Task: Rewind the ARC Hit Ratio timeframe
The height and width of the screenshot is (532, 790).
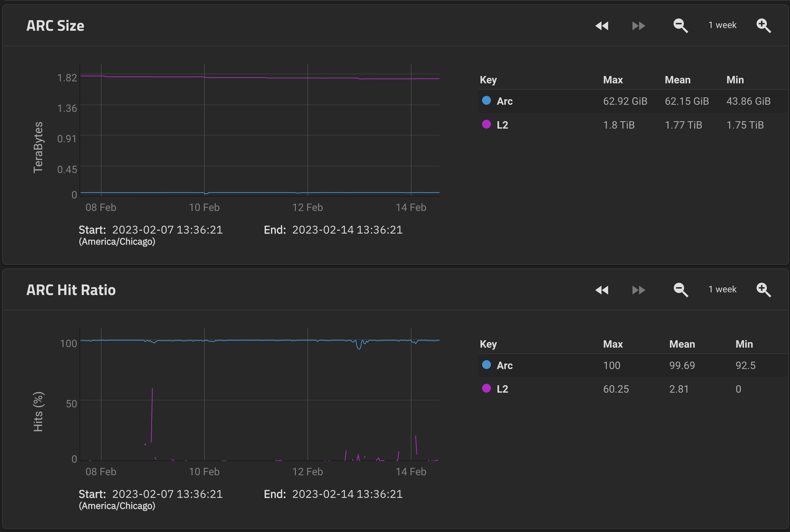Action: coord(602,290)
